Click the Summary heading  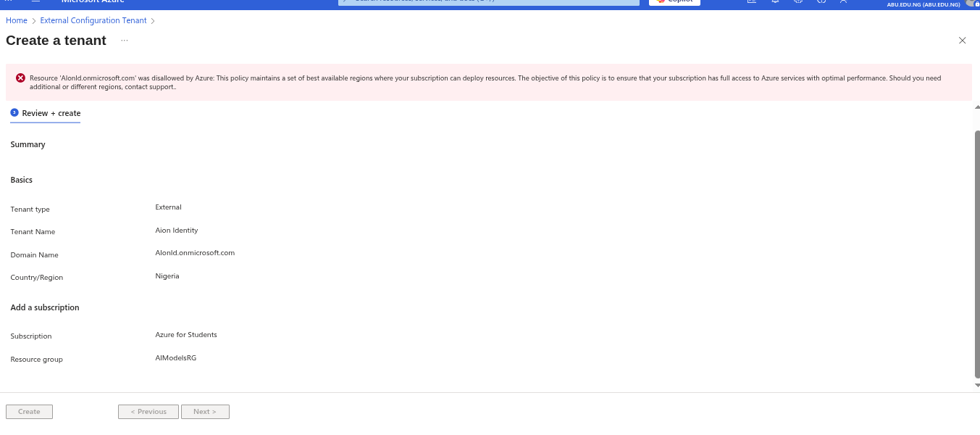[28, 144]
